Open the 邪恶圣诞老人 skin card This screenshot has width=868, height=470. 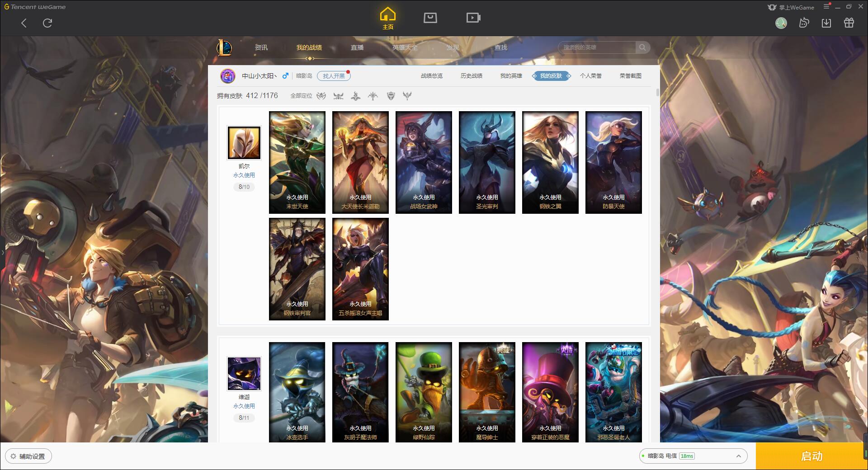[x=613, y=392]
